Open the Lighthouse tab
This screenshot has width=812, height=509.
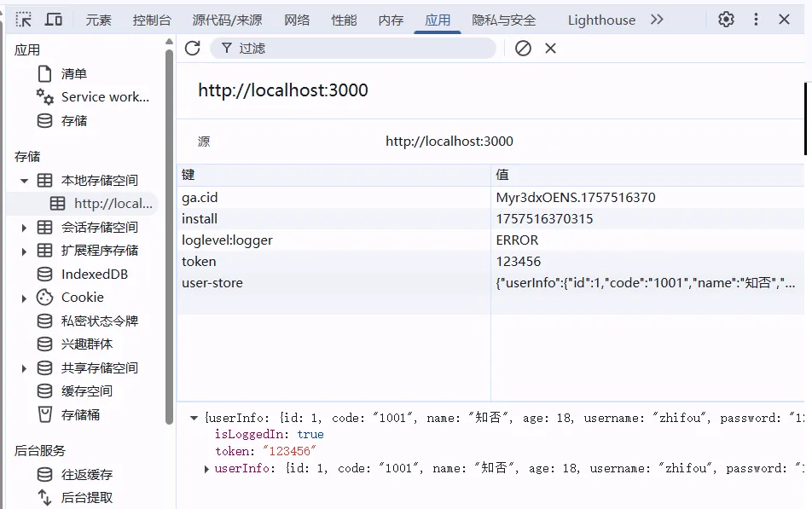[x=601, y=20]
